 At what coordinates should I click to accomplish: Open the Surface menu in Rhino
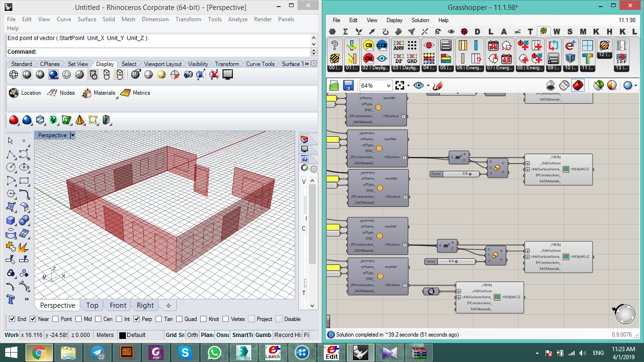tap(87, 19)
